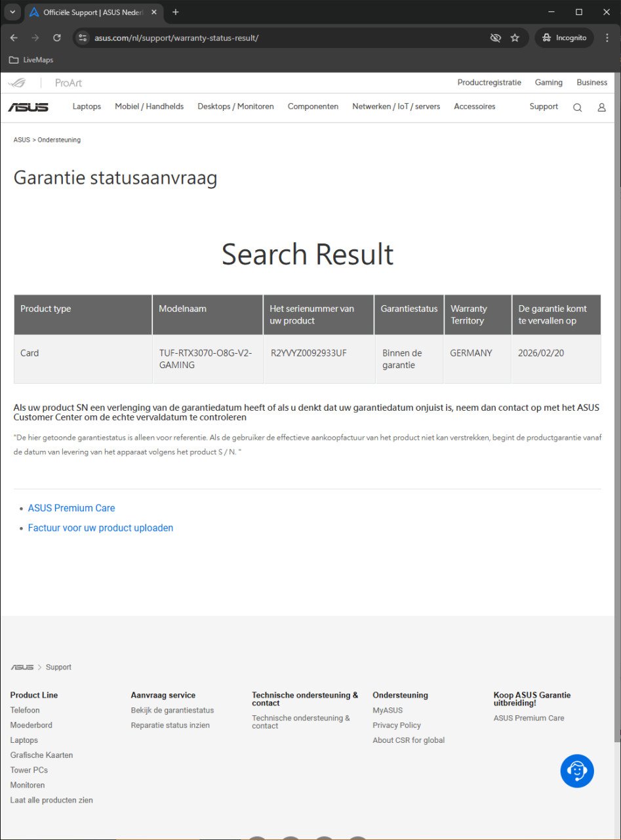Open the Laptops menu
Viewport: 621px width, 840px height.
click(87, 106)
